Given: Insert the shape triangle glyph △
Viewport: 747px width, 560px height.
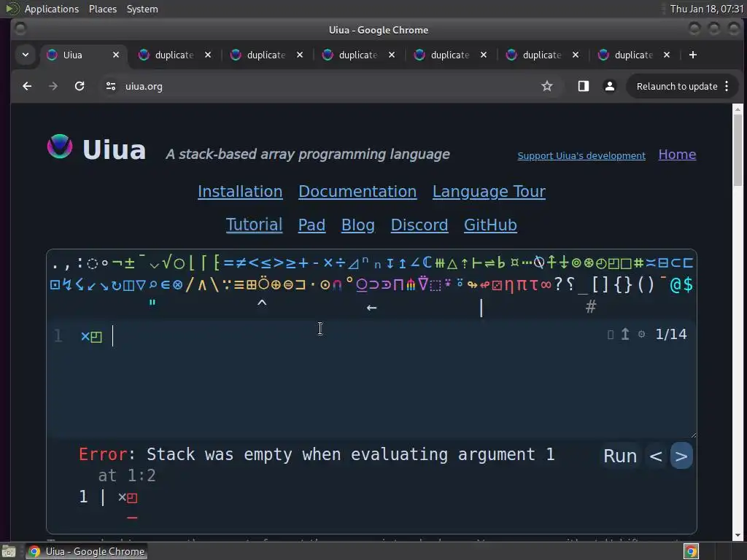Looking at the screenshot, I should 452,264.
